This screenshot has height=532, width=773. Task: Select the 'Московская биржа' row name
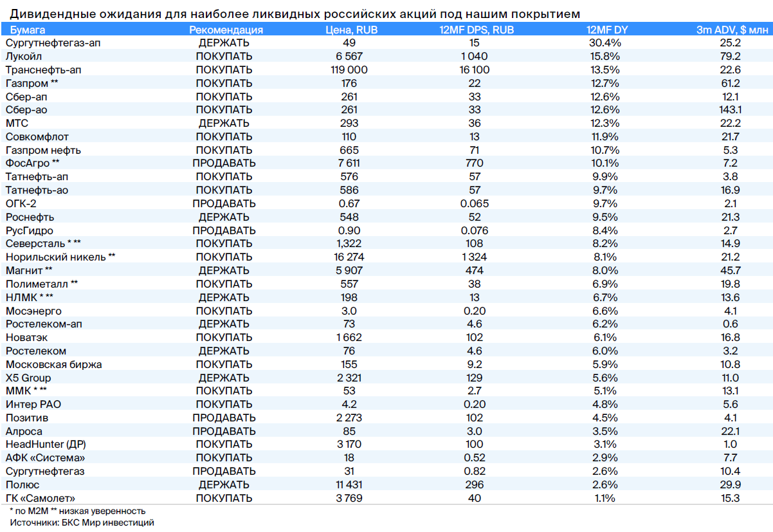coord(53,365)
